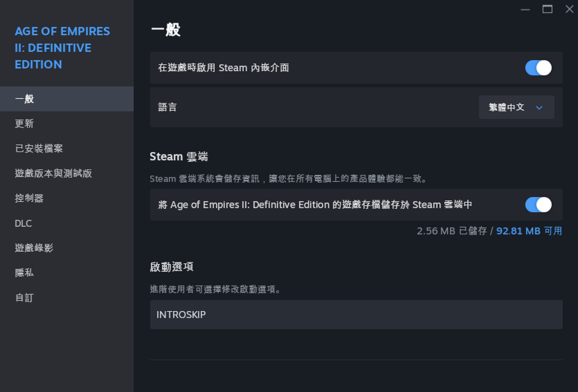Go to 已安裝檔案 section
Viewport: 578px width, 392px height.
tap(67, 148)
